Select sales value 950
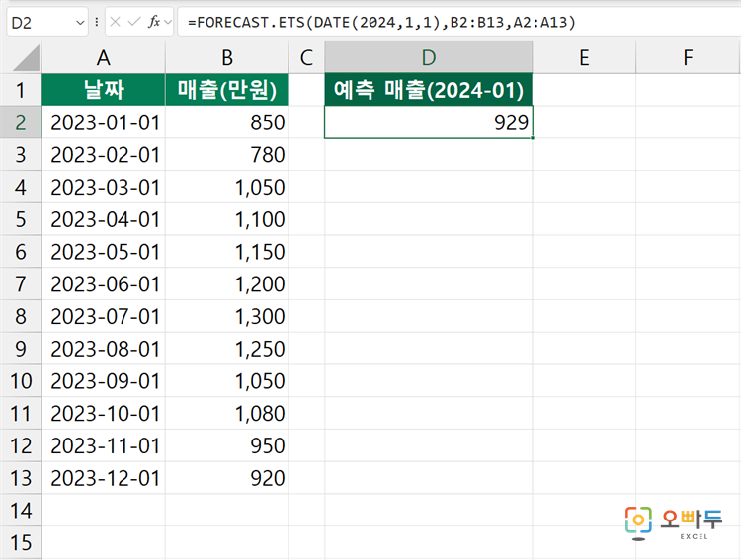This screenshot has height=560, width=741. tap(227, 445)
